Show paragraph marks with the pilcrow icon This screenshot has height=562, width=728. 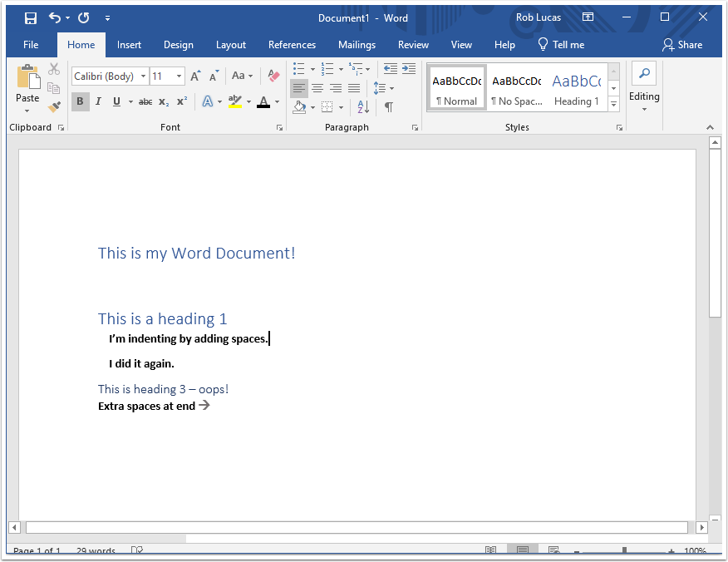tap(389, 107)
